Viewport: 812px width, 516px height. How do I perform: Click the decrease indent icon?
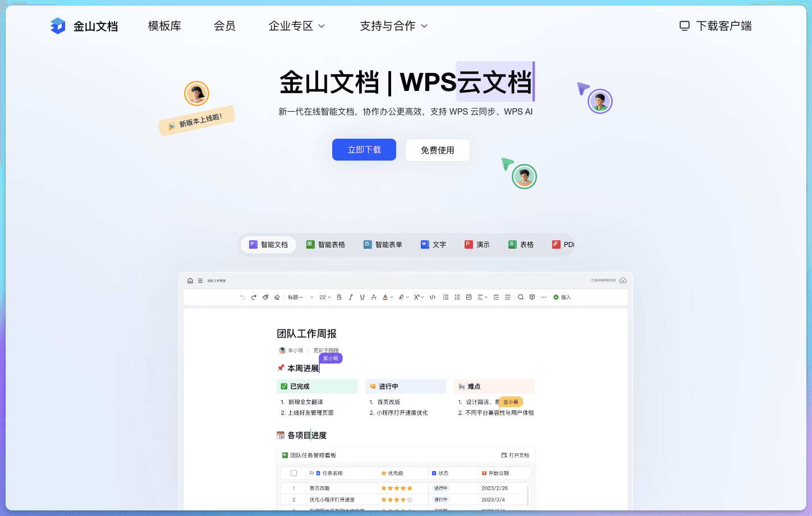point(496,297)
